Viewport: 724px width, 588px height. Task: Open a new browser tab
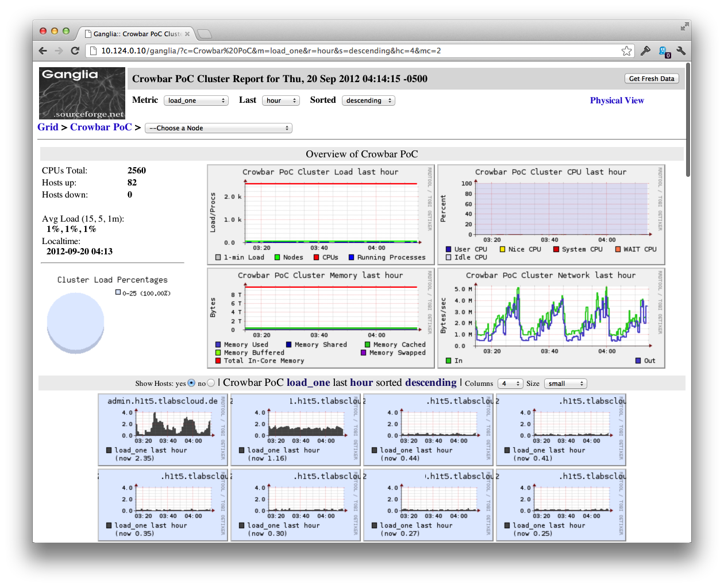tap(205, 33)
